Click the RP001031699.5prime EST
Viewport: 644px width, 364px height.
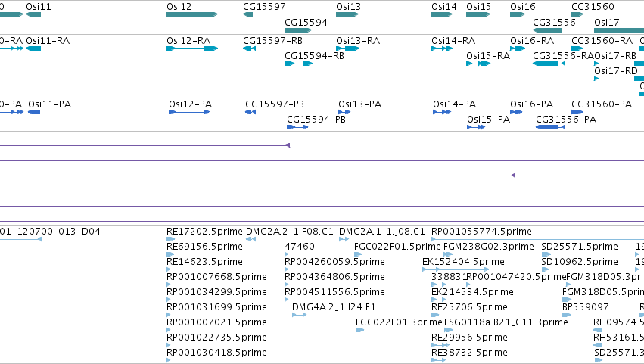pyautogui.click(x=169, y=315)
